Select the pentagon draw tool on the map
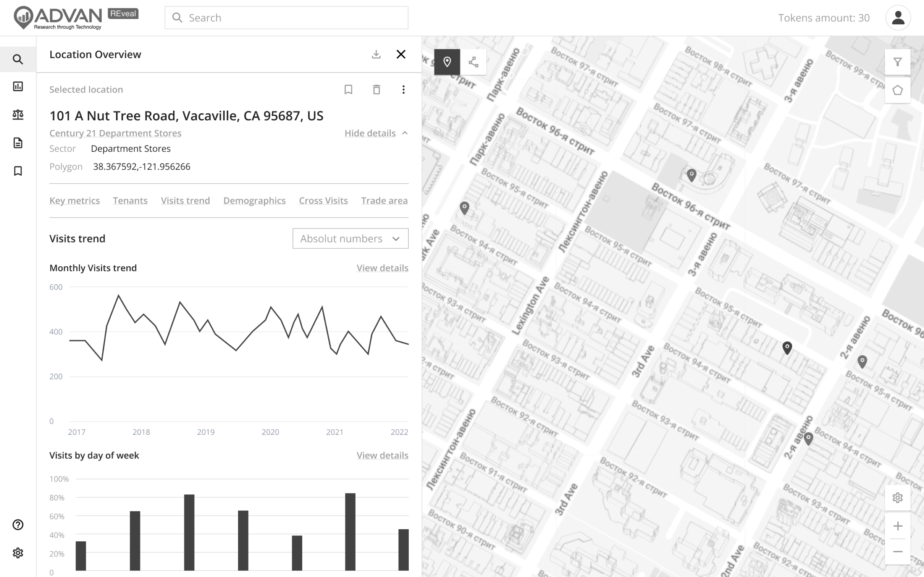The width and height of the screenshot is (924, 577). click(898, 90)
